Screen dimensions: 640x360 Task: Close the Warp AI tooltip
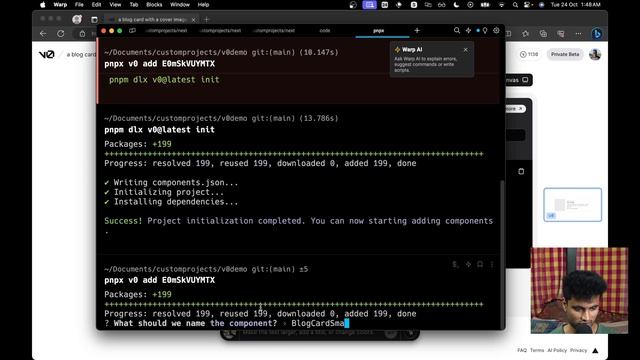466,49
